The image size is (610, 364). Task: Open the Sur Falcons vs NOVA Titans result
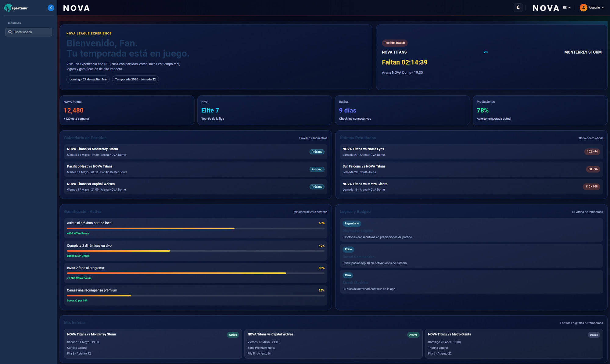click(x=471, y=169)
